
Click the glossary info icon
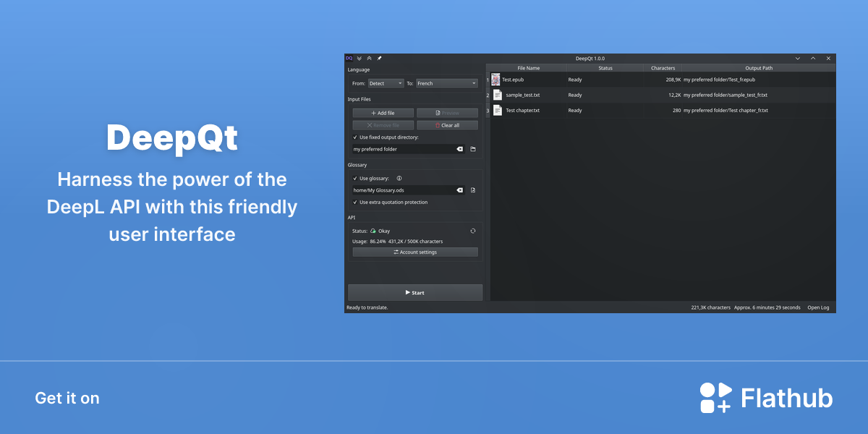[x=399, y=178]
